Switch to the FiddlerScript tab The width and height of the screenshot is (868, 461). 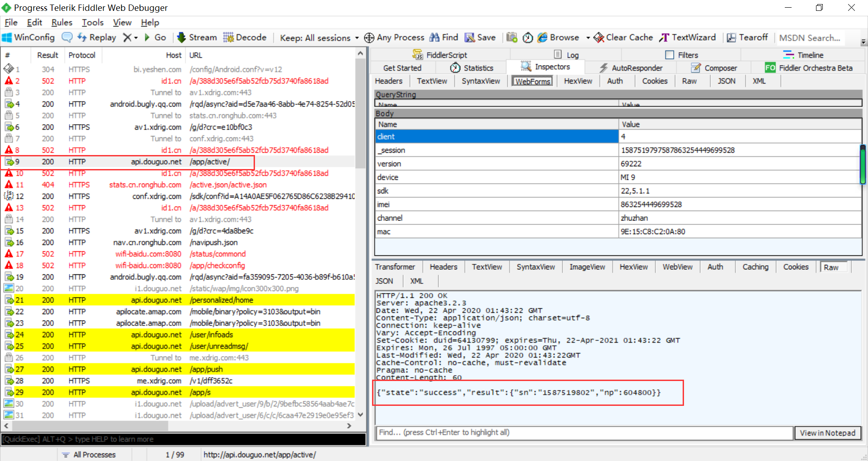[x=440, y=55]
